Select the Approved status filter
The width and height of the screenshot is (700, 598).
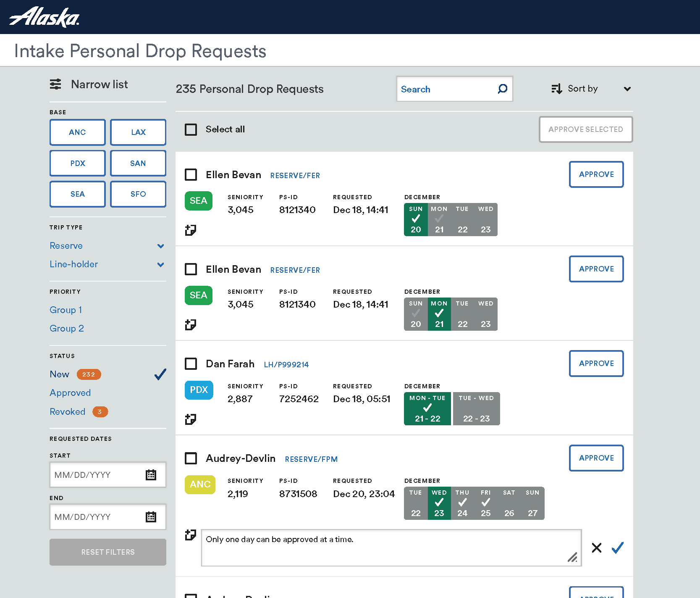coord(70,393)
